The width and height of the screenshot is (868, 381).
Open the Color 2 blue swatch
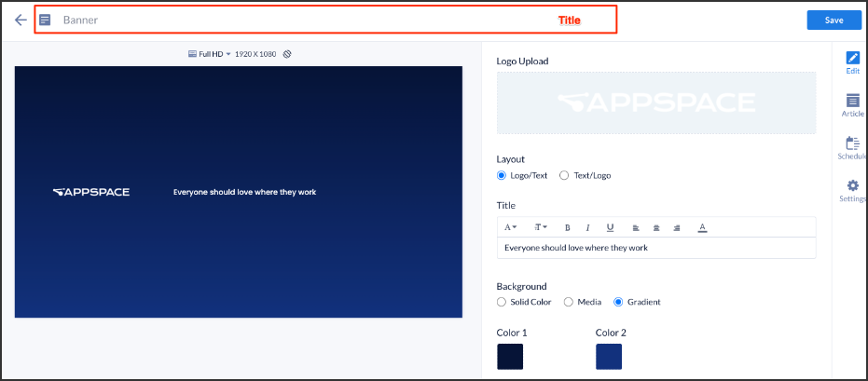pyautogui.click(x=609, y=357)
